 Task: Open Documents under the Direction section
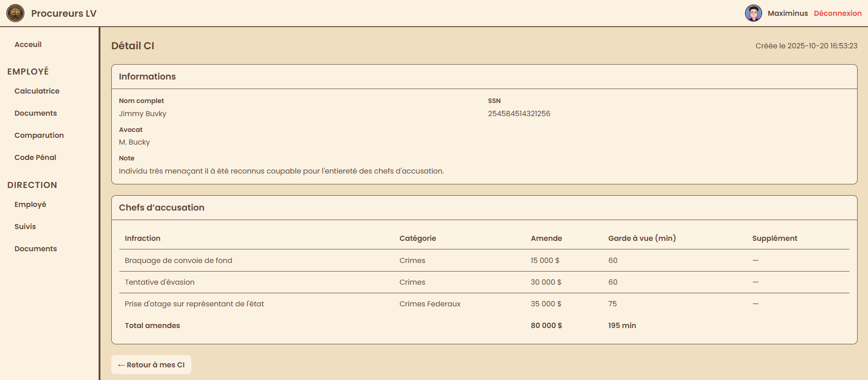pos(36,249)
